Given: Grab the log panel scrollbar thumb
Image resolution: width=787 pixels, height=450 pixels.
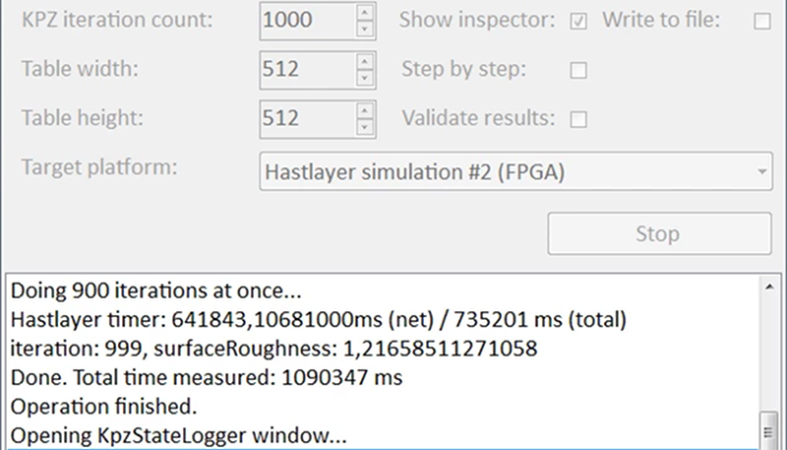Looking at the screenshot, I should 769,430.
